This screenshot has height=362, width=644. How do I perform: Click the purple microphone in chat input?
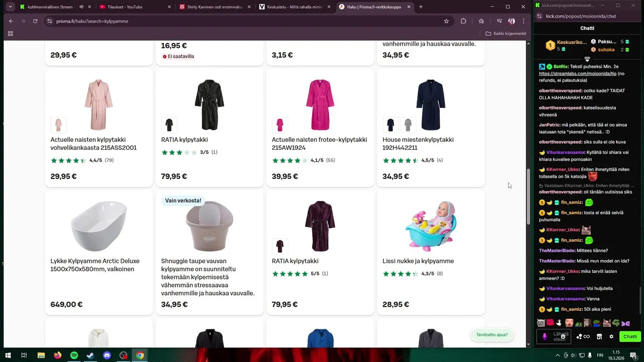(x=544, y=337)
